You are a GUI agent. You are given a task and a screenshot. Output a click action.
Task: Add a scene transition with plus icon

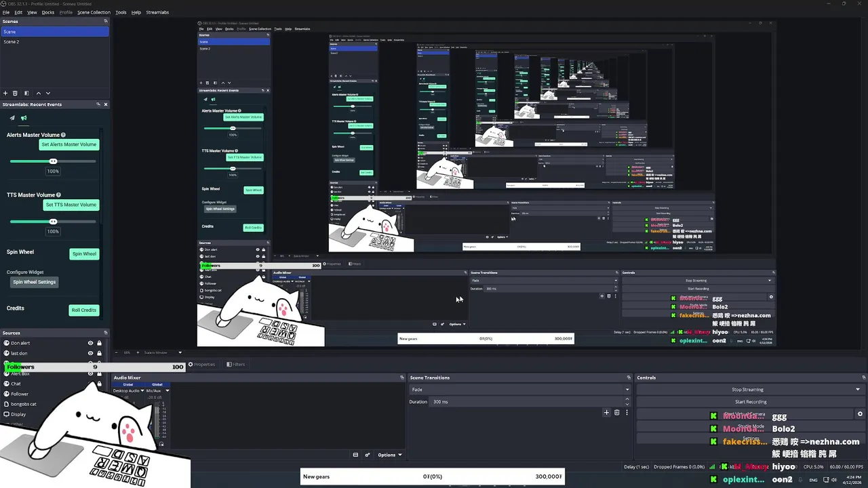607,412
